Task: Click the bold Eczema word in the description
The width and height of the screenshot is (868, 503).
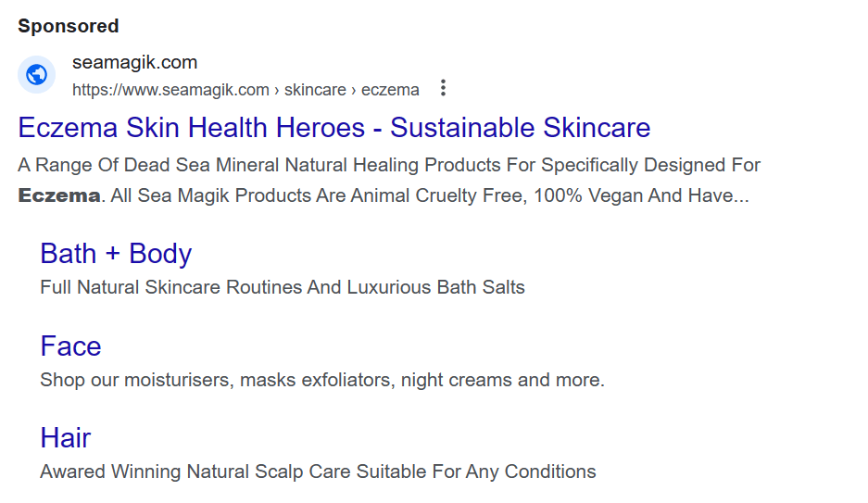Action: [59, 195]
